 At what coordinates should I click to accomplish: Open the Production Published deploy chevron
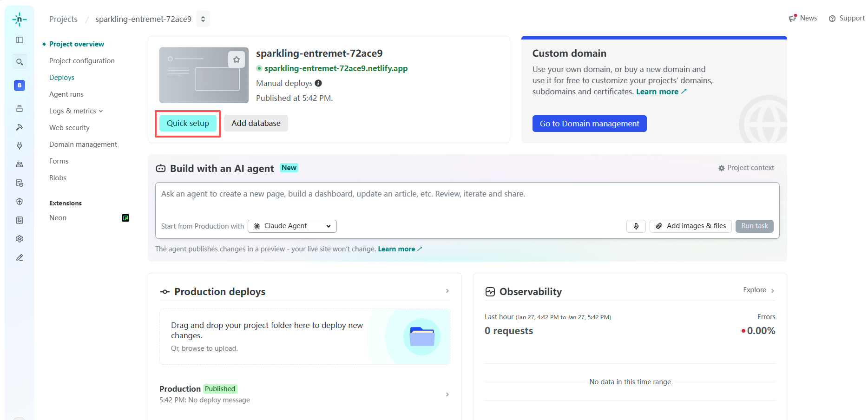point(447,394)
